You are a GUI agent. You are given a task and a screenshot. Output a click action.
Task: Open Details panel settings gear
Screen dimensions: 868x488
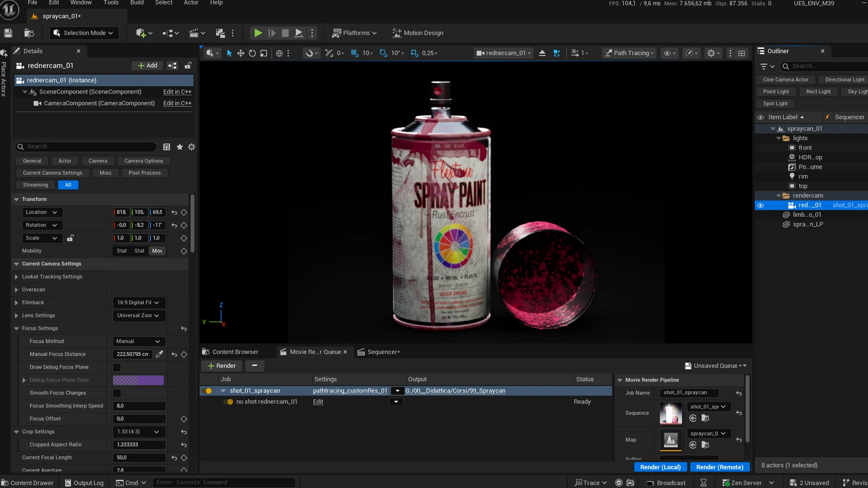[x=192, y=147]
